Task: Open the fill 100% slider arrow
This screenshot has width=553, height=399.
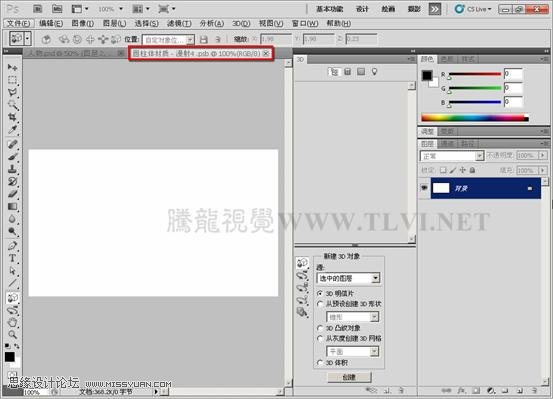Action: (542, 170)
